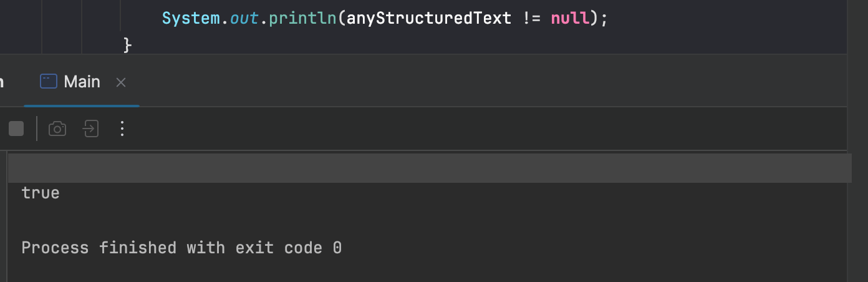Image resolution: width=868 pixels, height=282 pixels.
Task: Click the camera thread dump icon
Action: [57, 129]
